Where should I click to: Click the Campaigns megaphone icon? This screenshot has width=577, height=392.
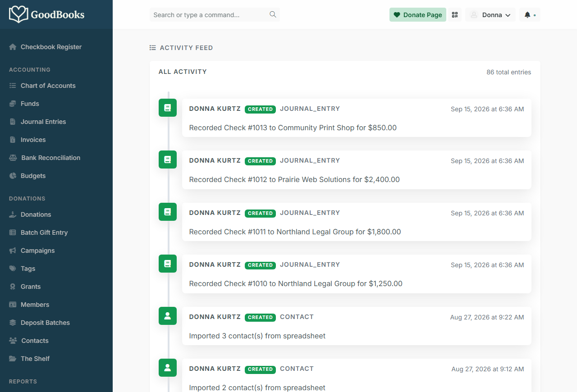13,251
